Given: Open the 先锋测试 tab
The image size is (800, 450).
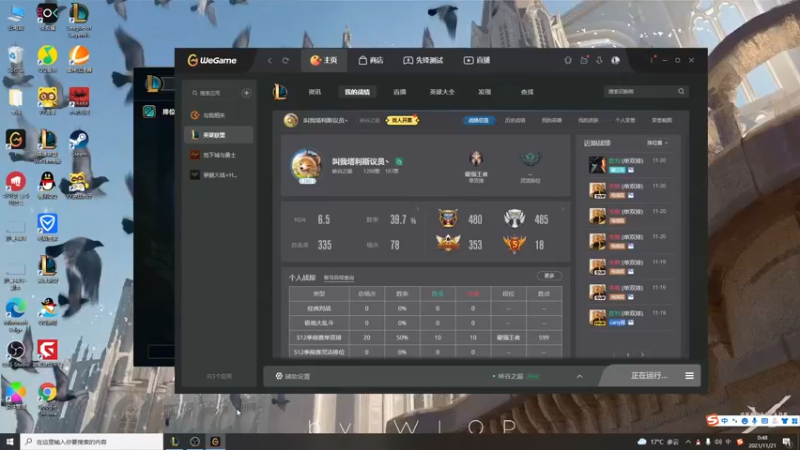Looking at the screenshot, I should 423,60.
